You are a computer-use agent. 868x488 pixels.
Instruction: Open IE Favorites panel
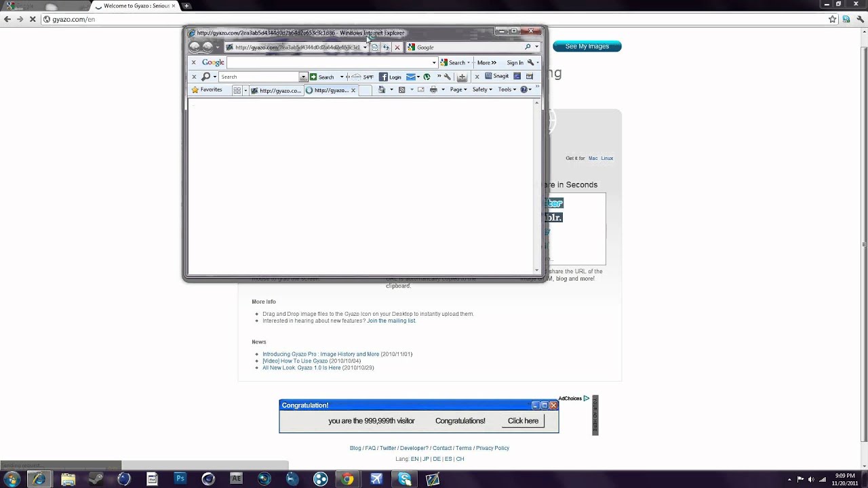tap(207, 89)
